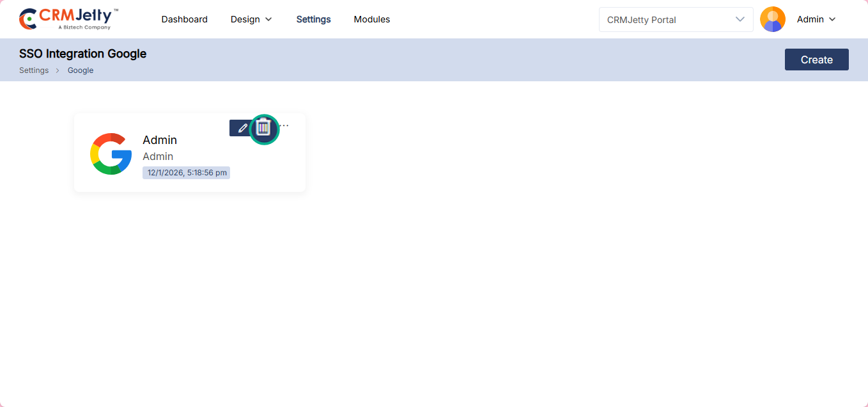Click the breadcrumb arrow separator

coord(58,70)
